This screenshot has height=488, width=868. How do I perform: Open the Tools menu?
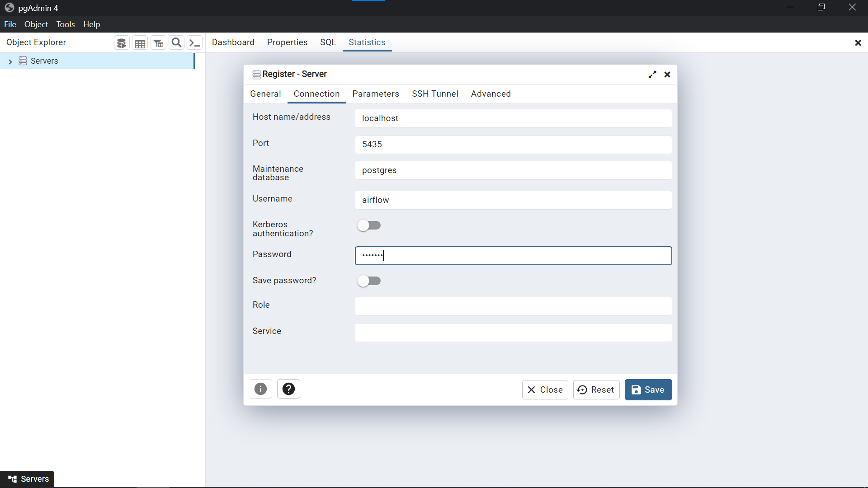coord(65,24)
